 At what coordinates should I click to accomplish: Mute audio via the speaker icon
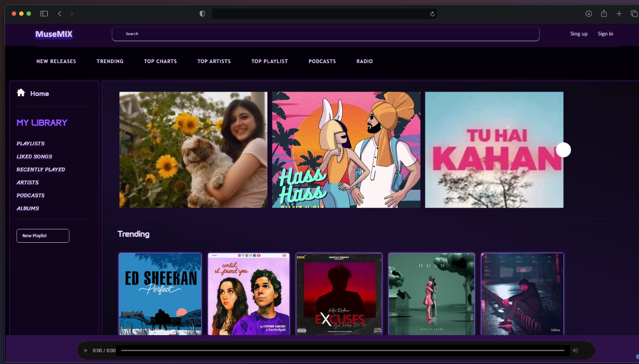point(575,351)
